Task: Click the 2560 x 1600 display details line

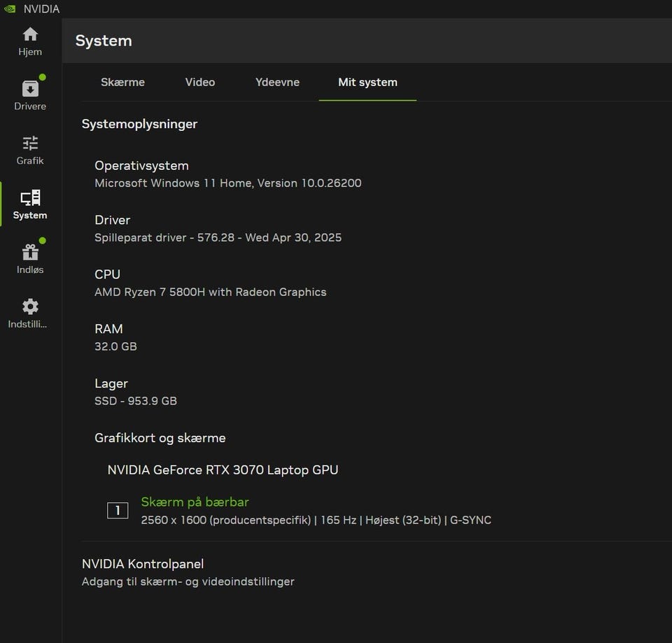Action: coord(316,521)
